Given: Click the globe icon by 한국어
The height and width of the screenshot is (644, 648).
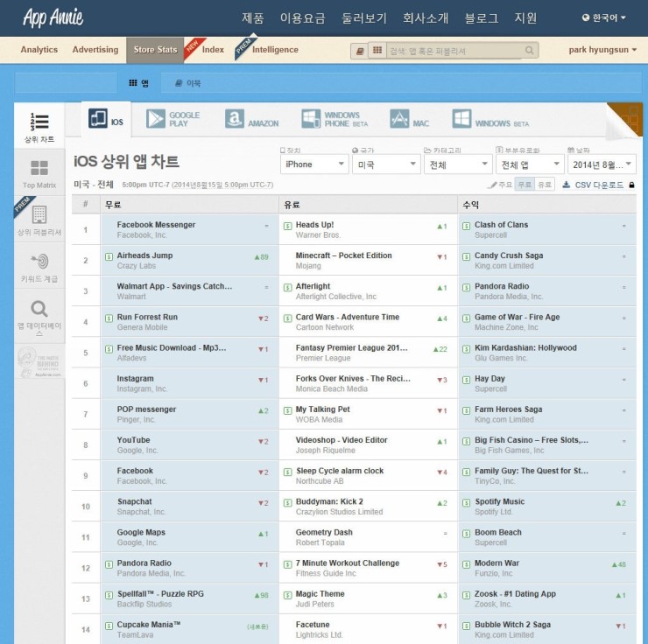Looking at the screenshot, I should pyautogui.click(x=586, y=17).
